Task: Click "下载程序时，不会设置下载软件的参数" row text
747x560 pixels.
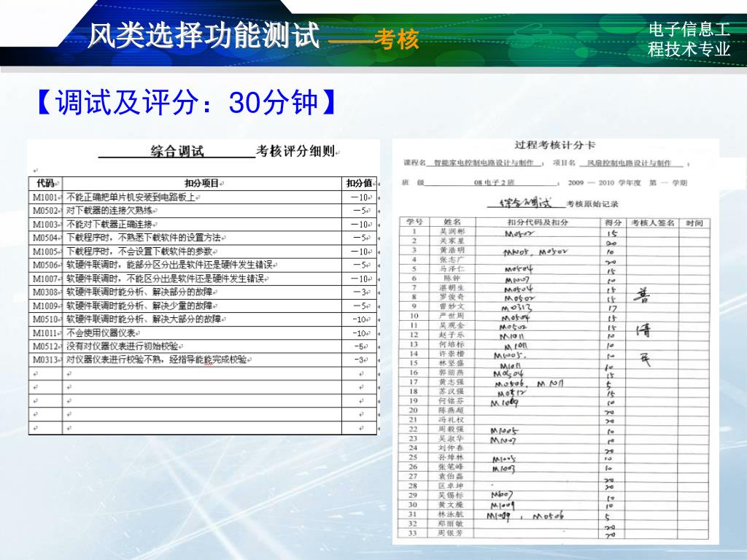Action: click(x=139, y=252)
